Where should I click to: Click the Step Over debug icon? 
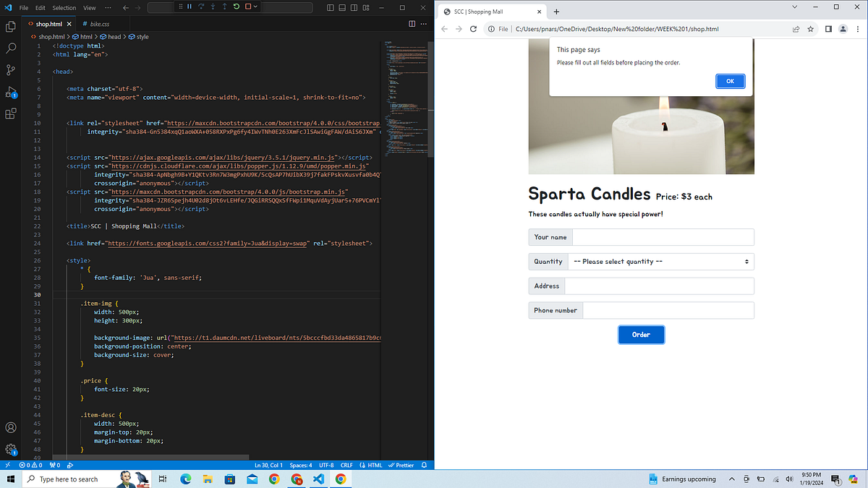click(202, 6)
